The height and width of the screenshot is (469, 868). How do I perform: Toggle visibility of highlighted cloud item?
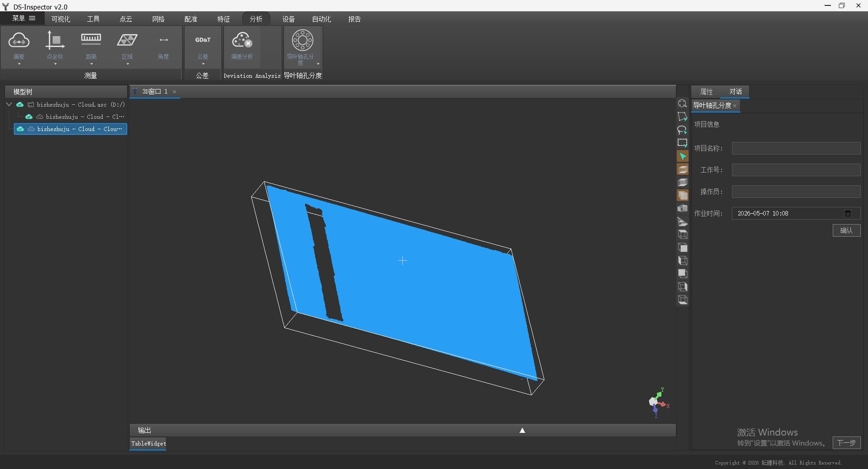click(x=20, y=129)
